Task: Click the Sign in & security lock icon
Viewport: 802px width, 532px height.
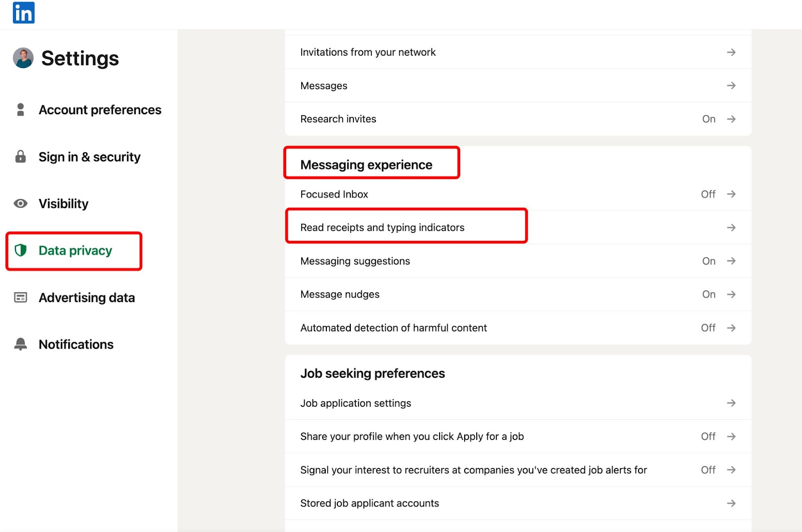Action: (20, 156)
